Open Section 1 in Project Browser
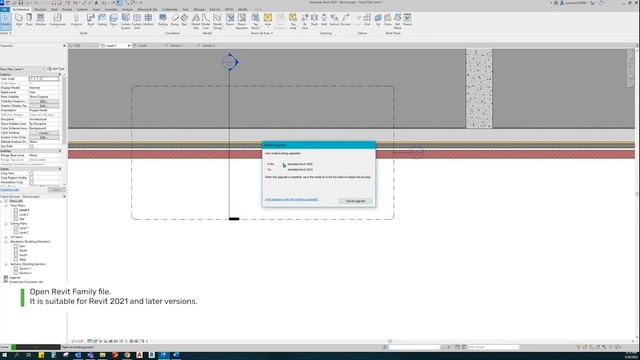The height and width of the screenshot is (360, 640). tap(25, 269)
